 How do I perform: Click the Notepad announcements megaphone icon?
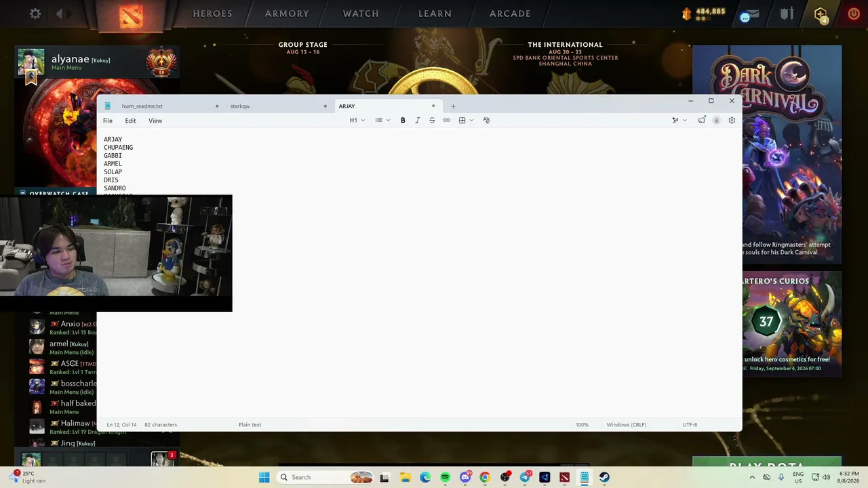tap(701, 121)
